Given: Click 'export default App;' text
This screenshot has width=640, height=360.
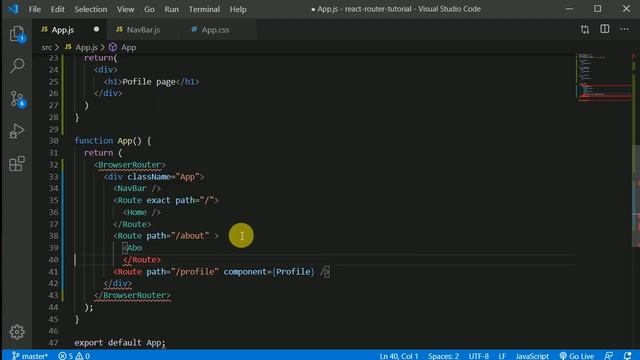Looking at the screenshot, I should coord(120,342).
